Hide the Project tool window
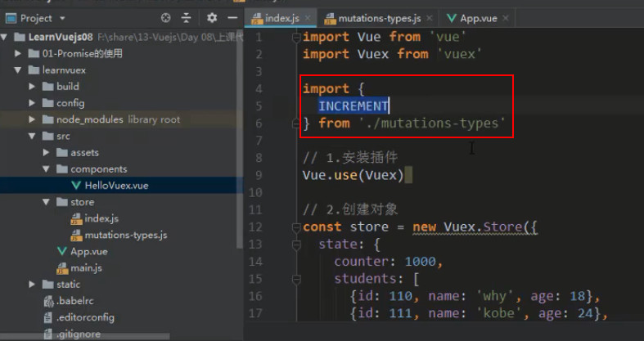 tap(232, 18)
